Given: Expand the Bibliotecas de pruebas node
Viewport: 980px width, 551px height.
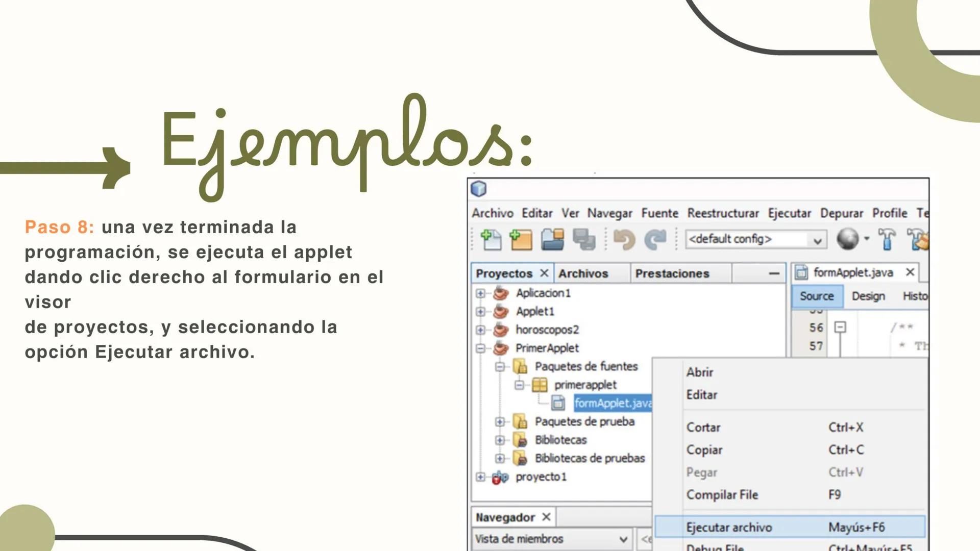Looking at the screenshot, I should tap(501, 458).
